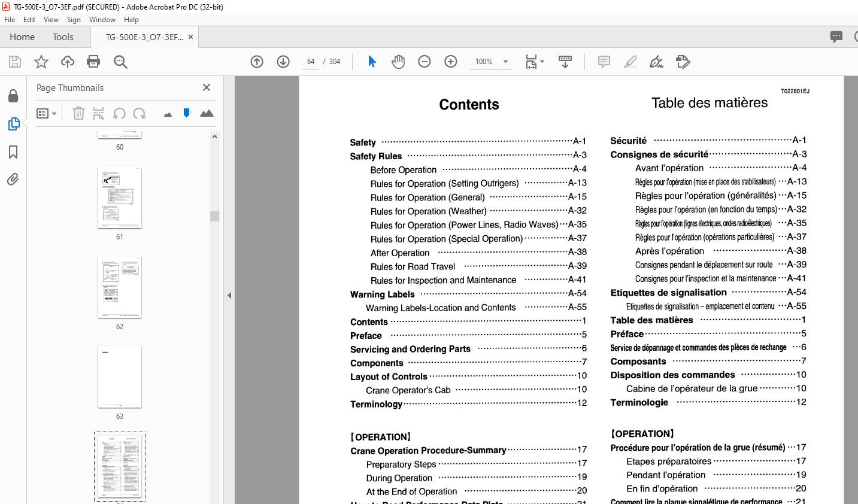Select the page 62 thumbnail
This screenshot has height=504, width=858.
click(120, 287)
